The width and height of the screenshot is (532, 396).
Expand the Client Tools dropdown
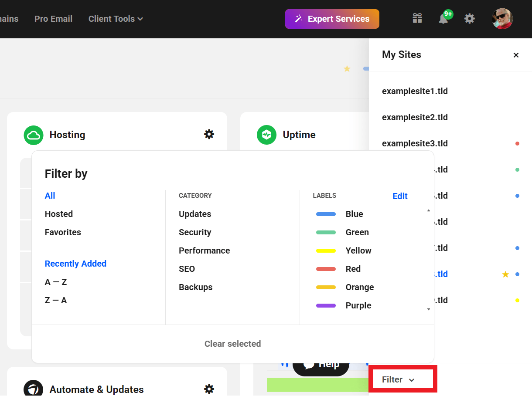click(115, 19)
